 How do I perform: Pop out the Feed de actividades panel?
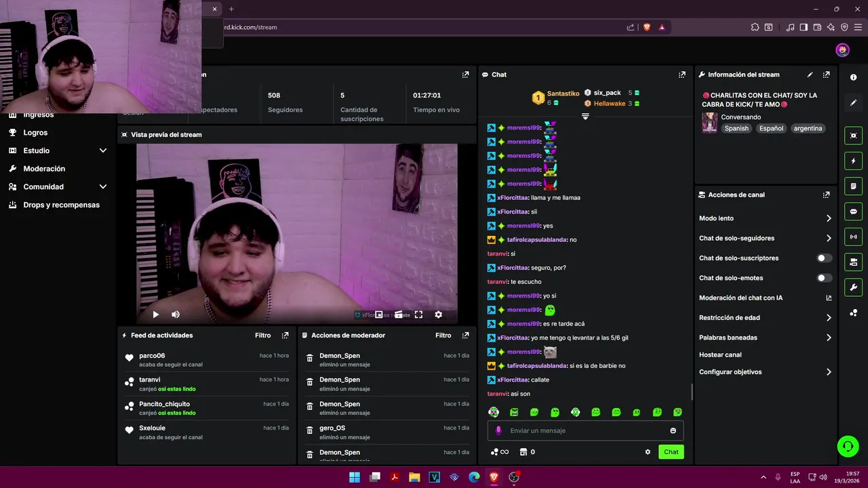[285, 335]
